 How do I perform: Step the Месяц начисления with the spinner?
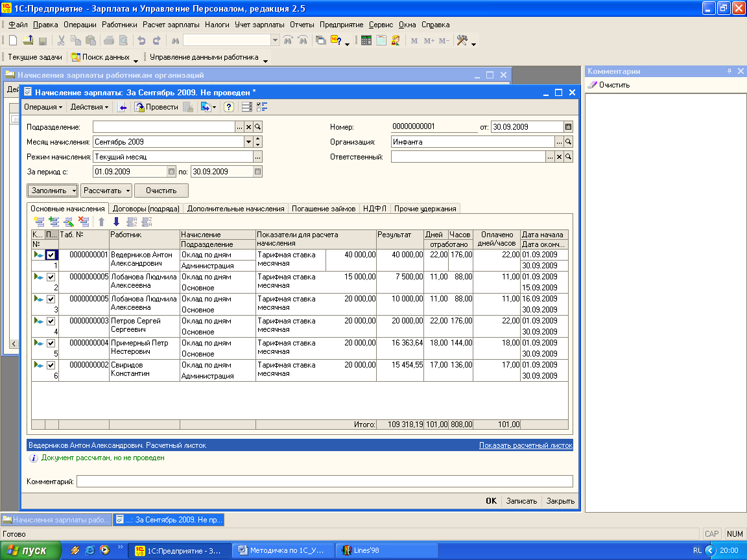click(x=257, y=141)
